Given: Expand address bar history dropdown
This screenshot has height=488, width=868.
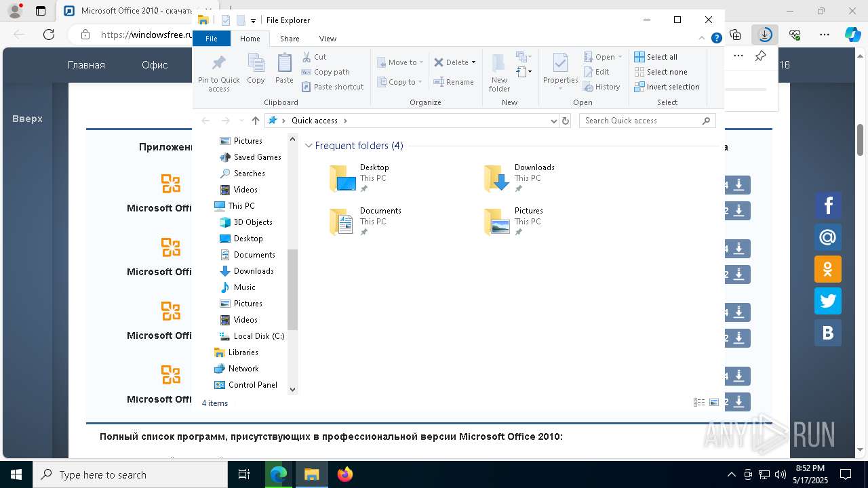Looking at the screenshot, I should (x=553, y=121).
